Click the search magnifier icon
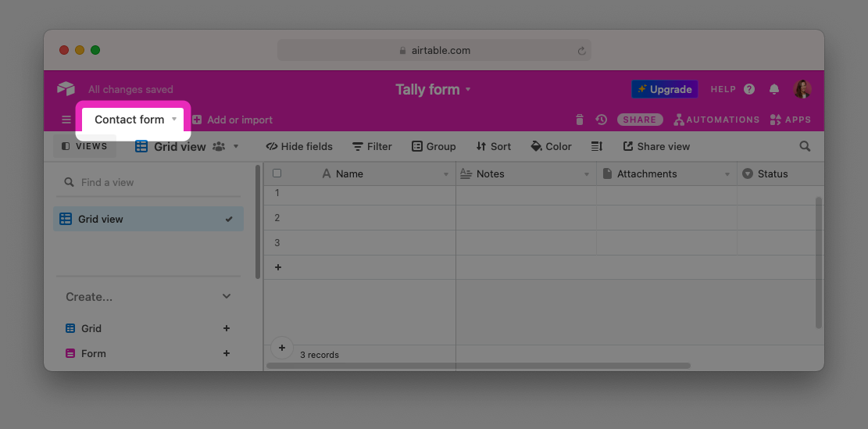Image resolution: width=868 pixels, height=429 pixels. click(x=805, y=146)
